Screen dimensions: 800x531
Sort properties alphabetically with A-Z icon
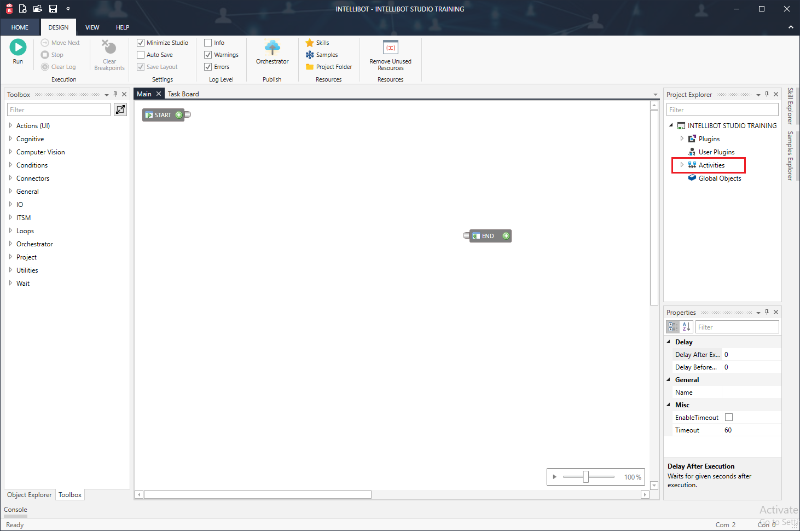pos(686,327)
